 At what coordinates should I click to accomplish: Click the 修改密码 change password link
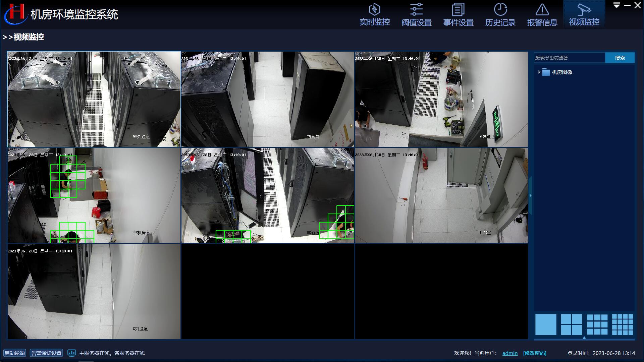pos(535,353)
